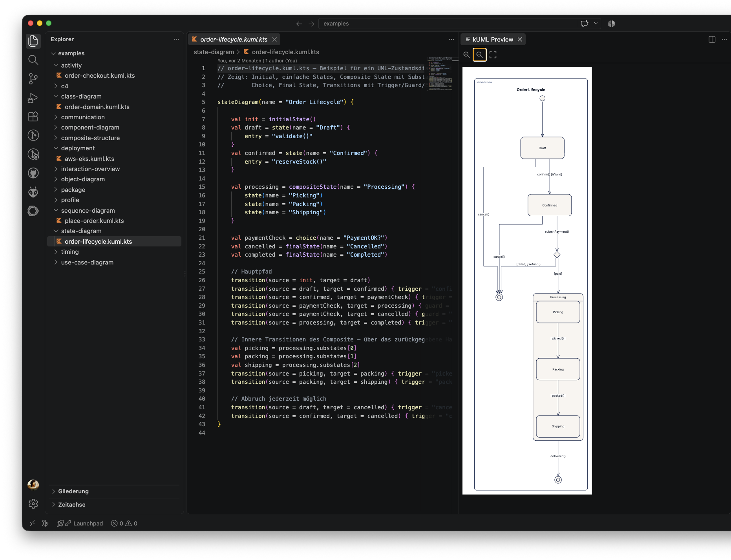The image size is (731, 560).
Task: Open the Manage settings gear
Action: tap(33, 504)
